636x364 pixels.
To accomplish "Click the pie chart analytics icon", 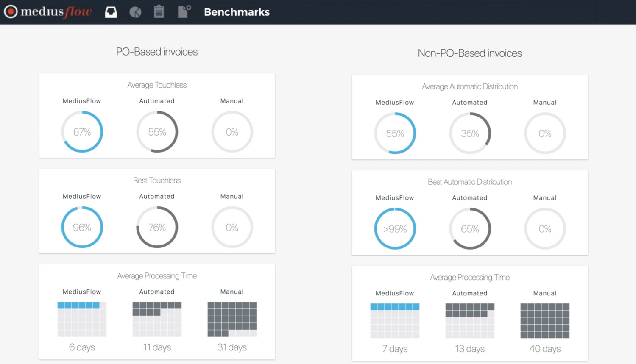I will pos(135,12).
